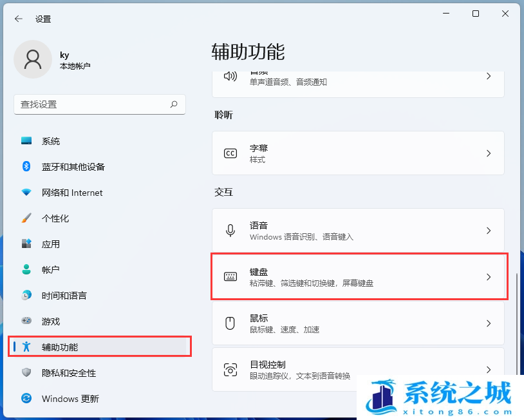Click the eye control icon for 目视控制
This screenshot has height=420, width=524.
pos(230,370)
